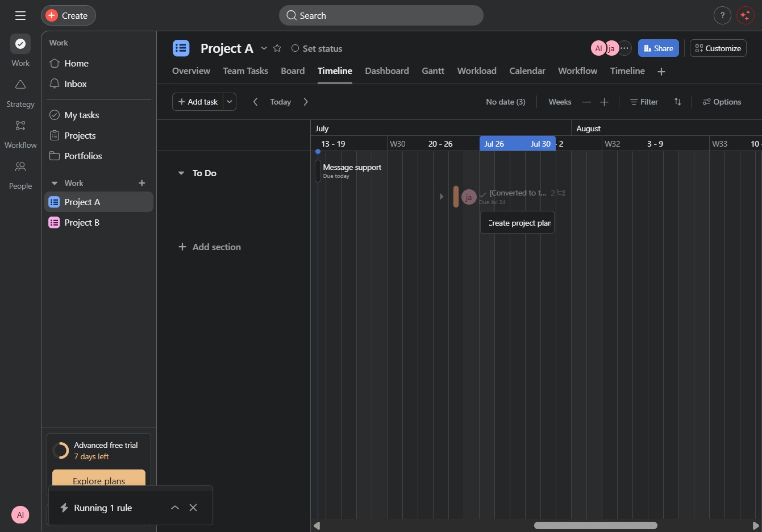
Task: Select Project B in sidebar
Action: pyautogui.click(x=99, y=222)
